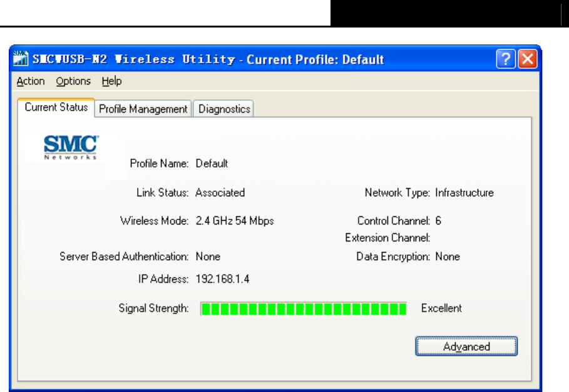Image resolution: width=569 pixels, height=392 pixels.
Task: Click the Wireless Mode value 2.4 GHz 54 Mbps
Action: tap(235, 221)
